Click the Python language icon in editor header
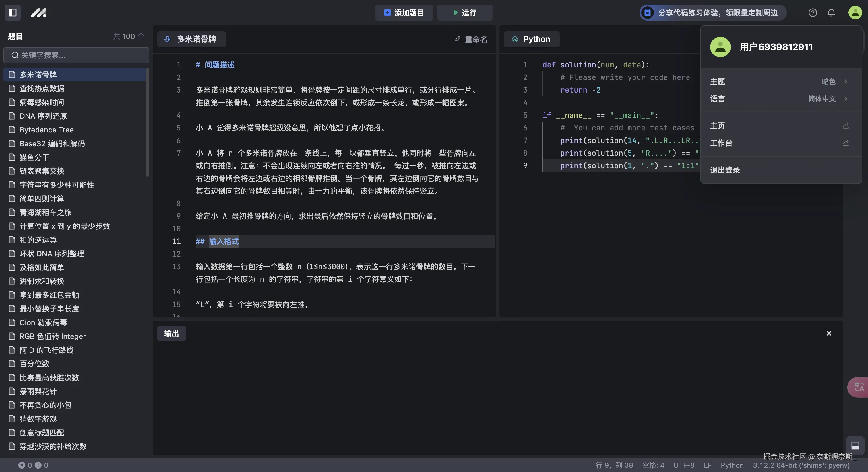The height and width of the screenshot is (472, 868). pos(515,39)
